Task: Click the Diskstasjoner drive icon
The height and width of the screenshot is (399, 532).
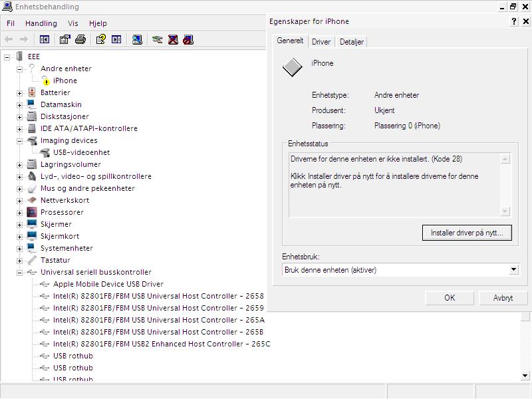Action: tap(32, 116)
